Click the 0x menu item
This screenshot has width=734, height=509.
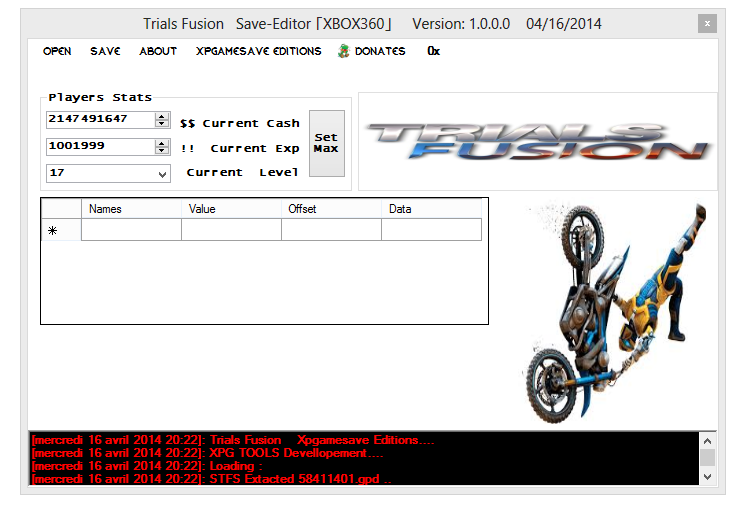(x=433, y=51)
